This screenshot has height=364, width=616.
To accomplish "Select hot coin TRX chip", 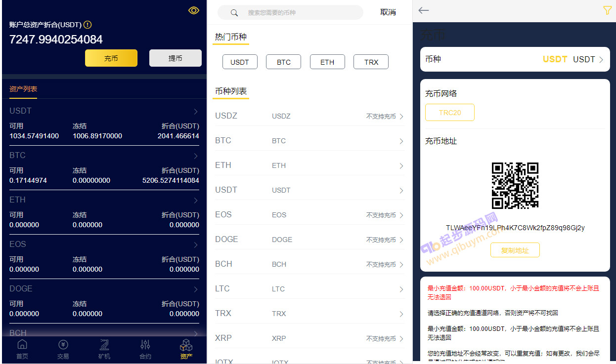I will (371, 62).
